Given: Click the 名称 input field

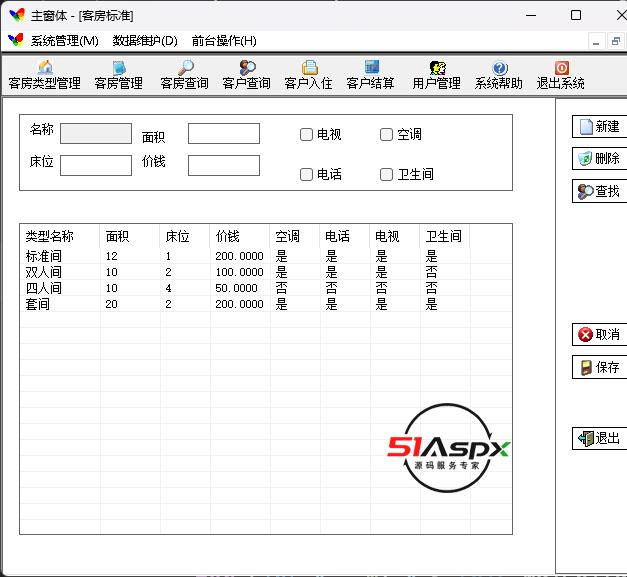Looking at the screenshot, I should point(96,134).
